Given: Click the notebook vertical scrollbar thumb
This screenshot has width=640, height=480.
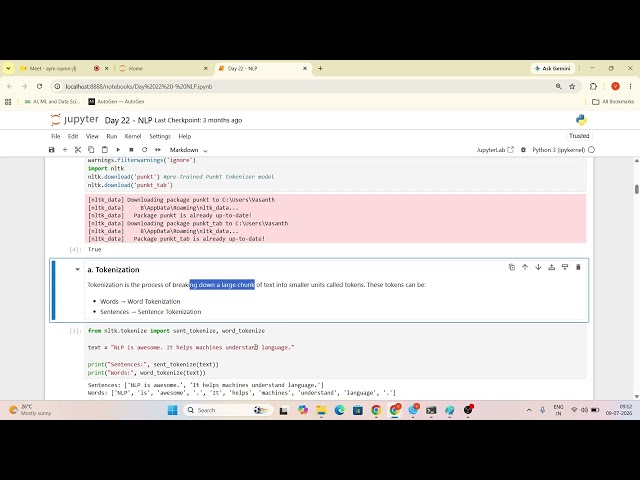Looking at the screenshot, I should click(x=636, y=189).
